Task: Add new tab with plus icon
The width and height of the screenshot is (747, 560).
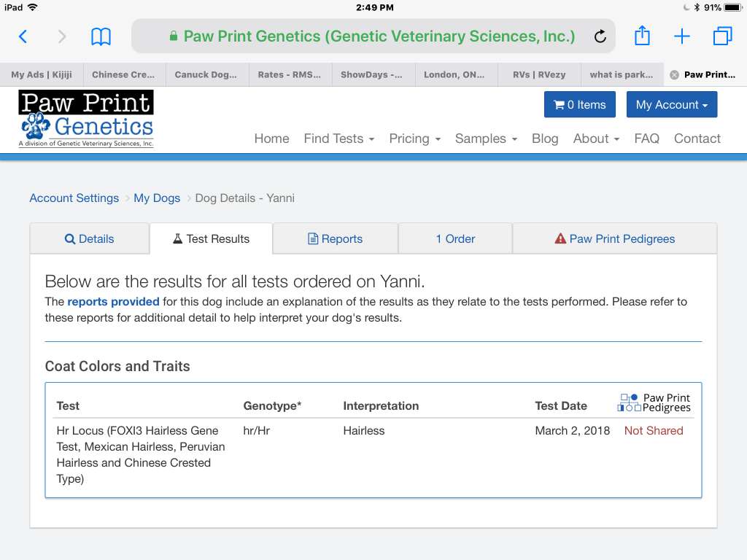Action: [x=682, y=36]
